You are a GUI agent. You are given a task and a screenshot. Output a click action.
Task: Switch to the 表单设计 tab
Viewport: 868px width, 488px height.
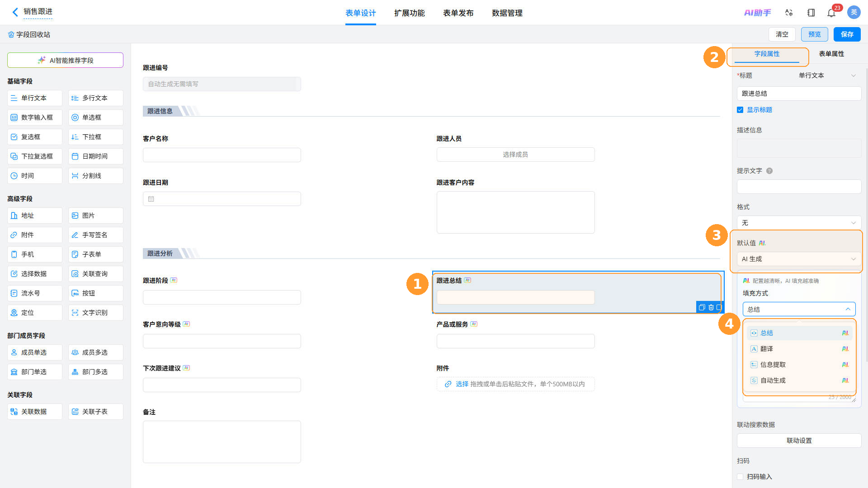pos(361,13)
